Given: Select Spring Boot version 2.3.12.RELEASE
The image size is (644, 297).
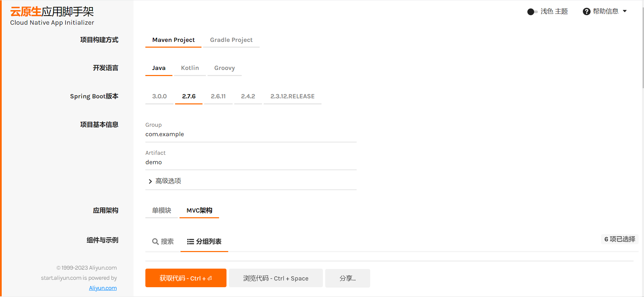Looking at the screenshot, I should (x=292, y=97).
